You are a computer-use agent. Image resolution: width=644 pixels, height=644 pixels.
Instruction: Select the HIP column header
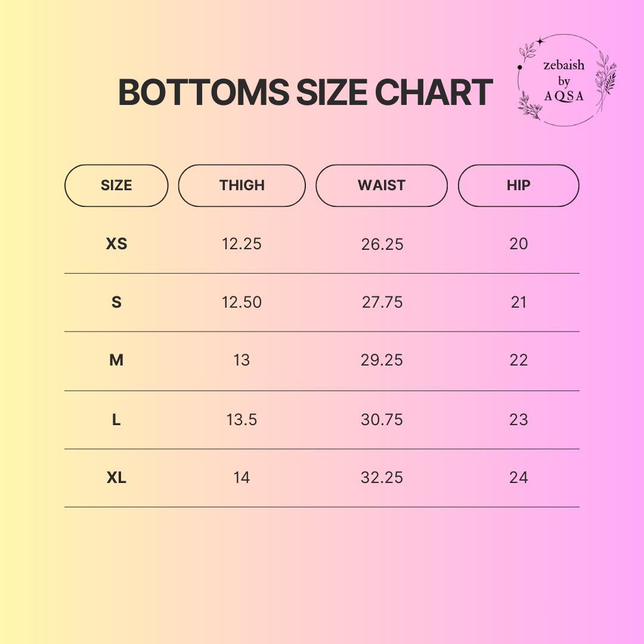(518, 185)
